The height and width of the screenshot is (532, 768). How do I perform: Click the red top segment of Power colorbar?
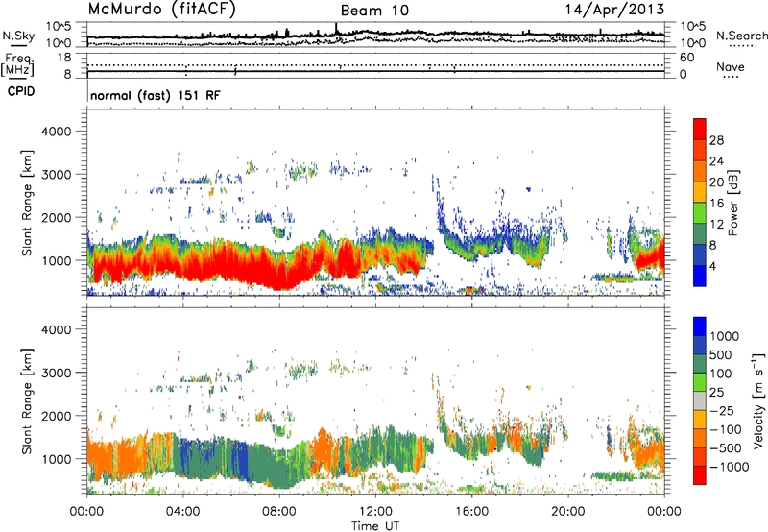[700, 130]
